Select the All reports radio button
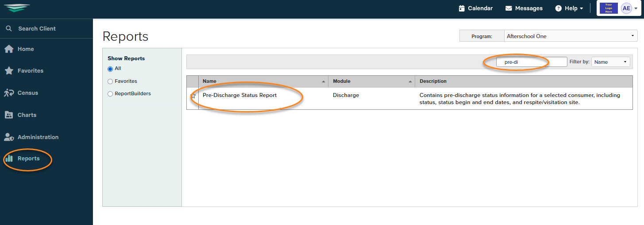 click(x=110, y=69)
